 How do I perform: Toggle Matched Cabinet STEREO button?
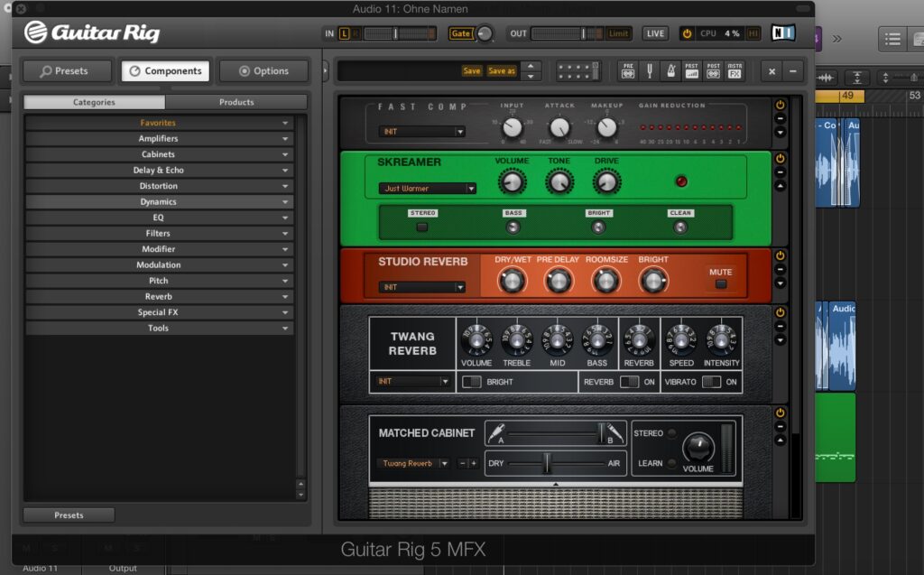pyautogui.click(x=671, y=433)
